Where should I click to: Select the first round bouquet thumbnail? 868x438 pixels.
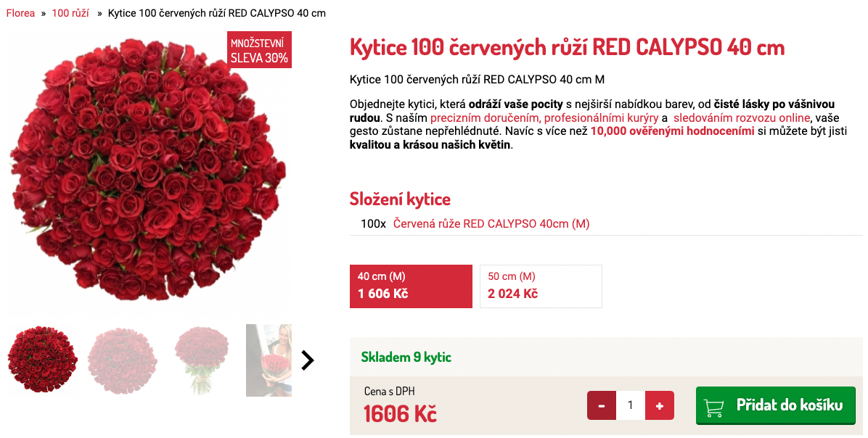(42, 360)
